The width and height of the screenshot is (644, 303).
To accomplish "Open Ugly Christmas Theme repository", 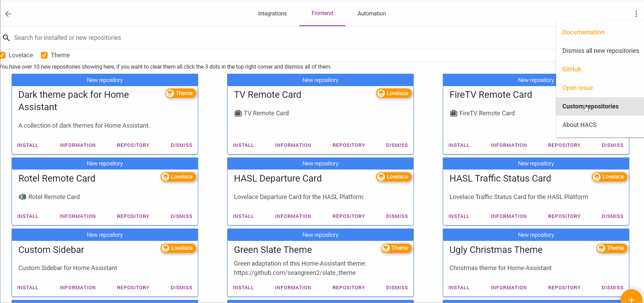I will click(x=564, y=288).
